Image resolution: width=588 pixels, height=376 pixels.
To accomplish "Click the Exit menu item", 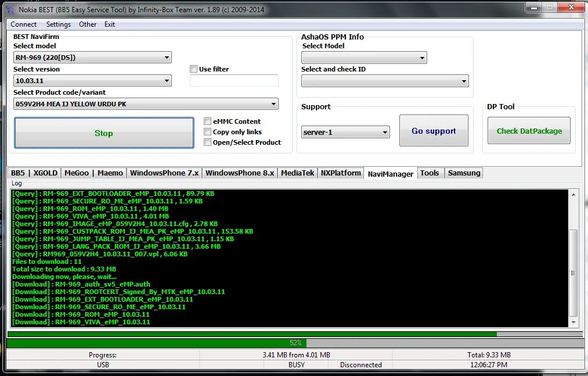I will pyautogui.click(x=110, y=24).
